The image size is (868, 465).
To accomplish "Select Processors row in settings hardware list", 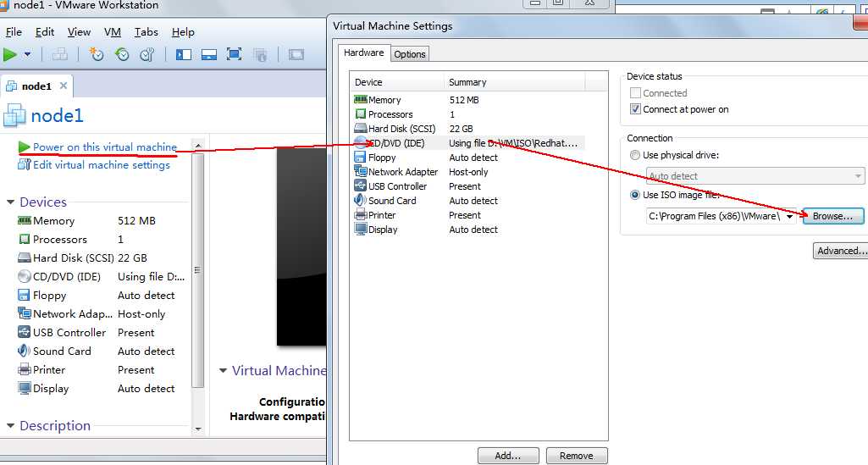I will tap(469, 114).
